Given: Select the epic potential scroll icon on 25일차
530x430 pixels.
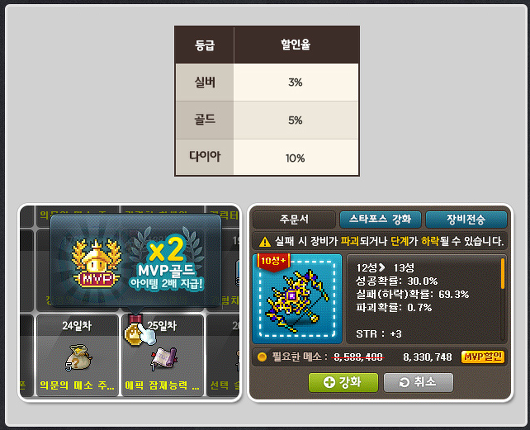Looking at the screenshot, I should [x=164, y=359].
